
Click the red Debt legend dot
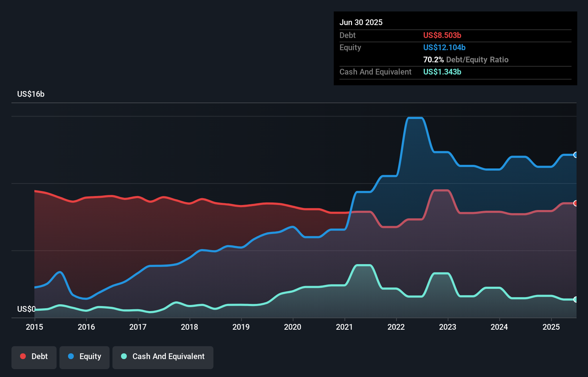click(x=23, y=356)
